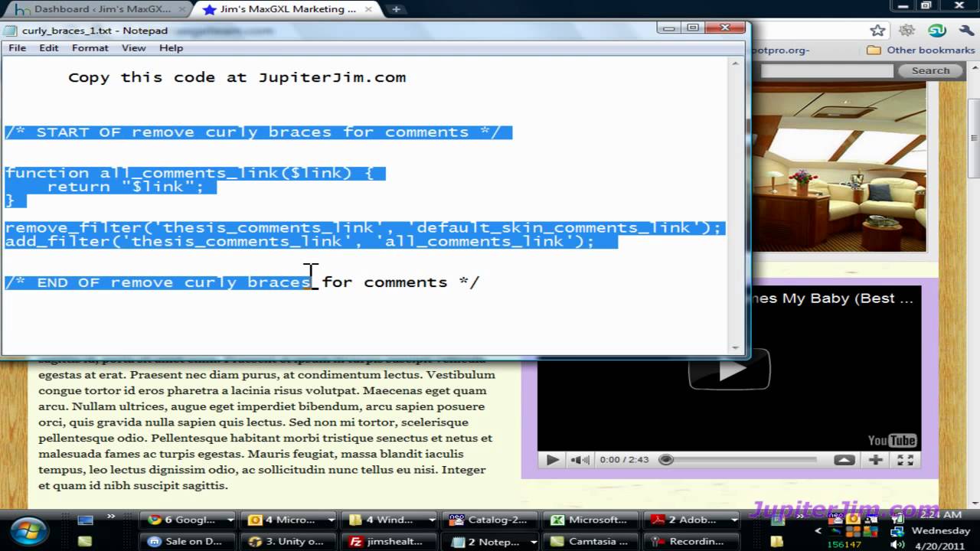The width and height of the screenshot is (980, 551).
Task: Click the Show Desktop quick launch icon
Action: tap(85, 520)
